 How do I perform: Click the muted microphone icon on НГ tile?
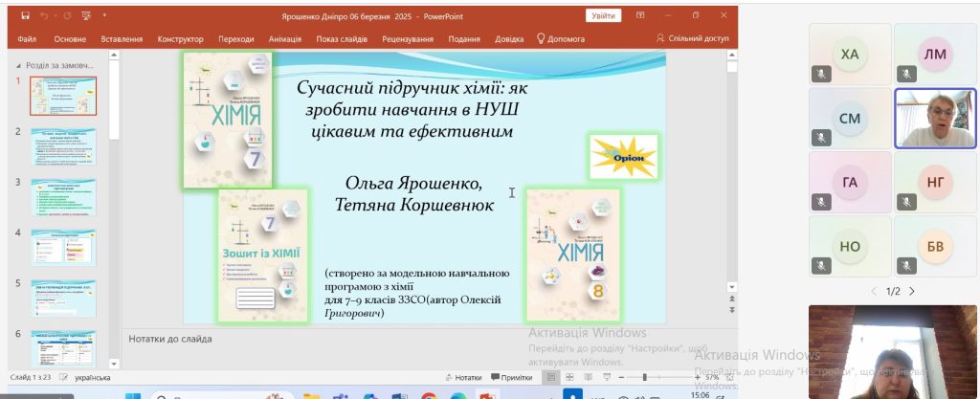point(906,201)
